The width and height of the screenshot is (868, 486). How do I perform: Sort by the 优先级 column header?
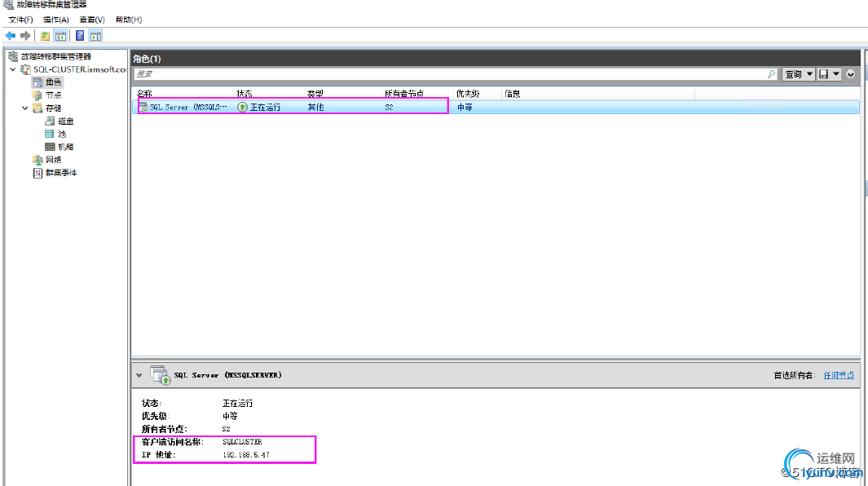[x=468, y=94]
